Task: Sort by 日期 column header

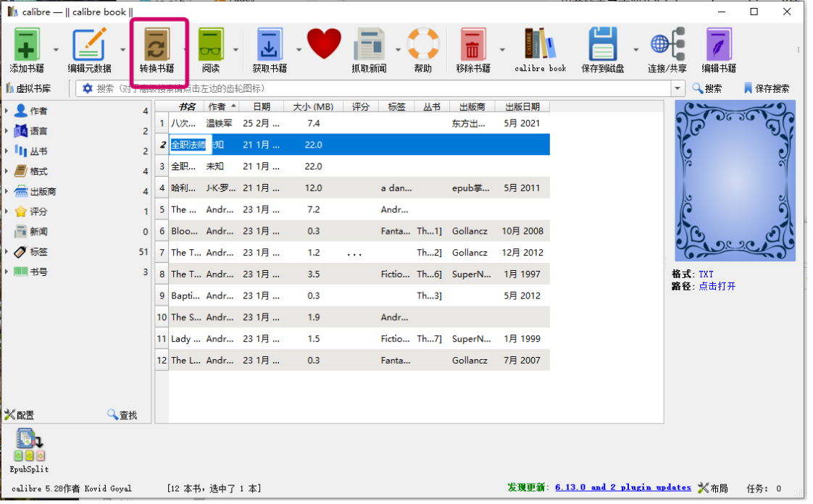Action: coord(262,106)
